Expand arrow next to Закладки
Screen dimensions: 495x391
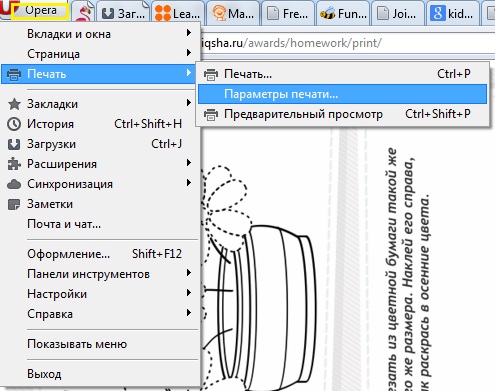tap(189, 103)
